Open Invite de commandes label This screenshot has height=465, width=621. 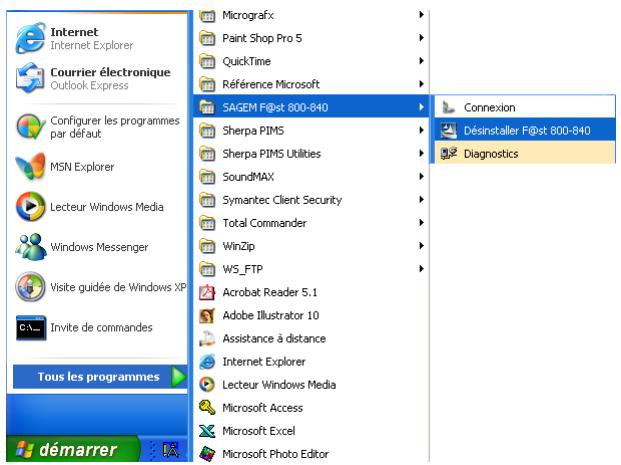101,328
